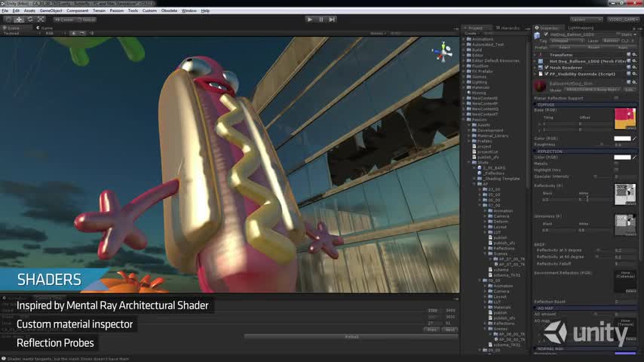Switch to the Game tab

click(x=44, y=28)
